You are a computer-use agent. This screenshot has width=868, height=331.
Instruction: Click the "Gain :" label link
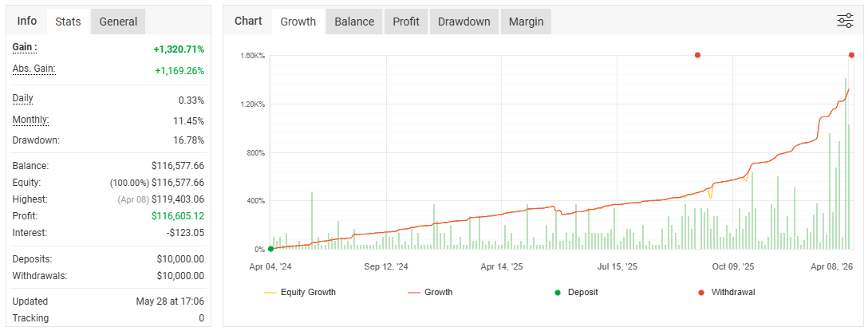(25, 48)
